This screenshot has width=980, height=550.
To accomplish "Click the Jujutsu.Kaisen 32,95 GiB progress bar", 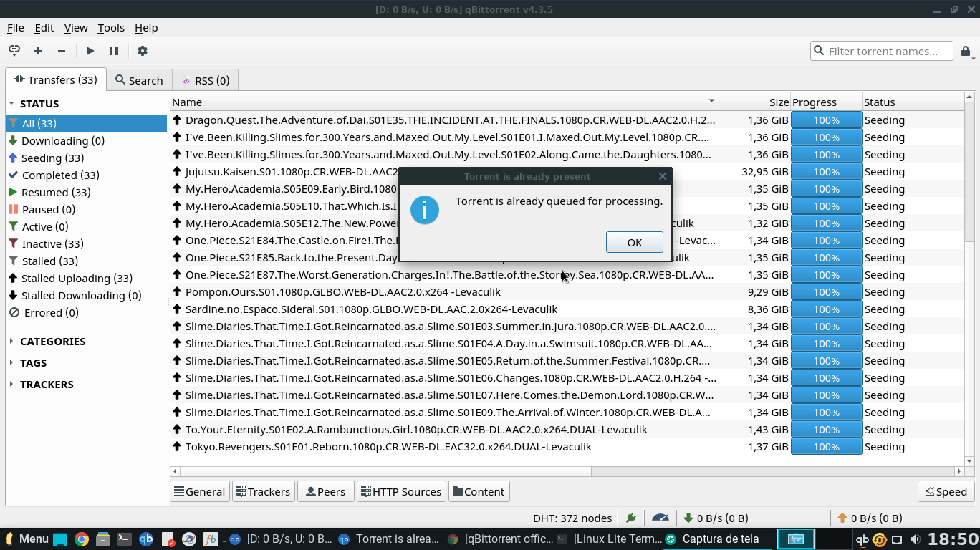I will coord(826,172).
